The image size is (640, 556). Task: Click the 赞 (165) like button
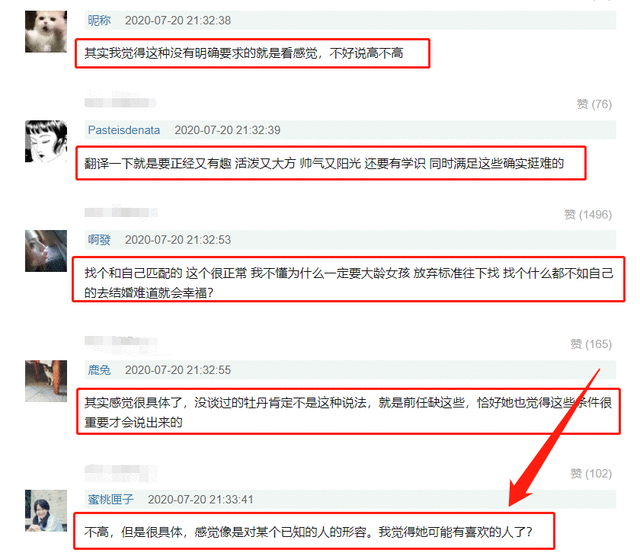[591, 345]
